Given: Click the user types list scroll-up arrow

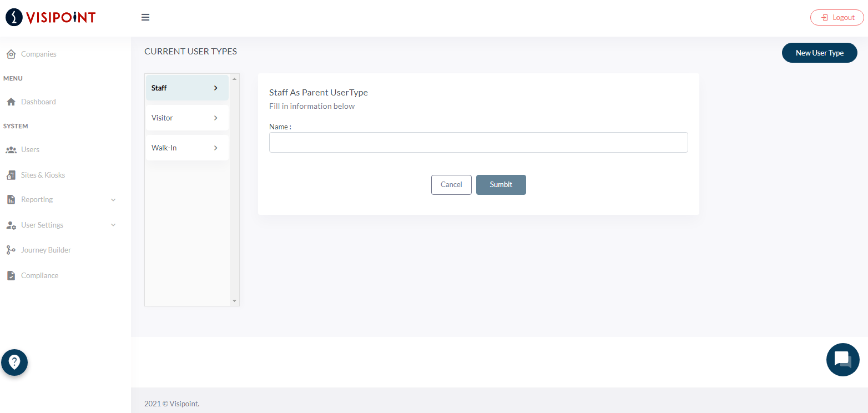Looking at the screenshot, I should pyautogui.click(x=234, y=79).
